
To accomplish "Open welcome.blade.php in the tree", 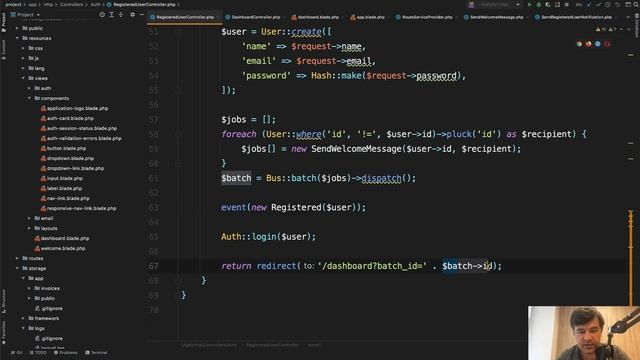I will click(60, 248).
